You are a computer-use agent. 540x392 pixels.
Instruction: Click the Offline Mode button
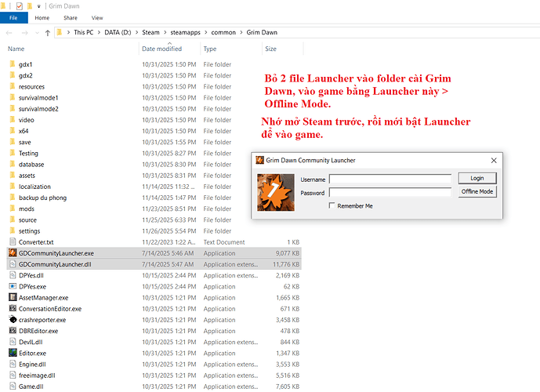[477, 191]
